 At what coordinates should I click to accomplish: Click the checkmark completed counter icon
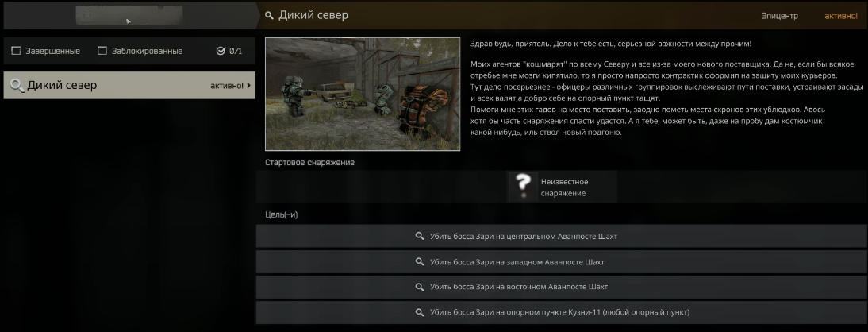pyautogui.click(x=221, y=51)
